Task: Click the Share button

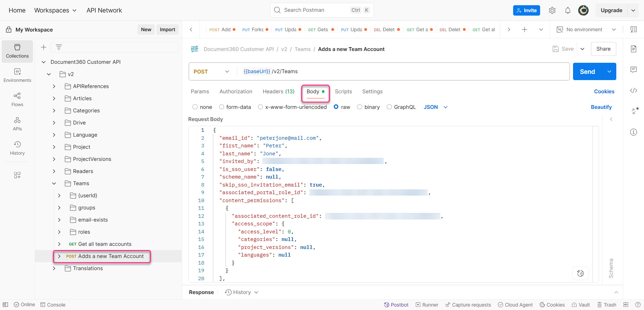Action: (603, 49)
